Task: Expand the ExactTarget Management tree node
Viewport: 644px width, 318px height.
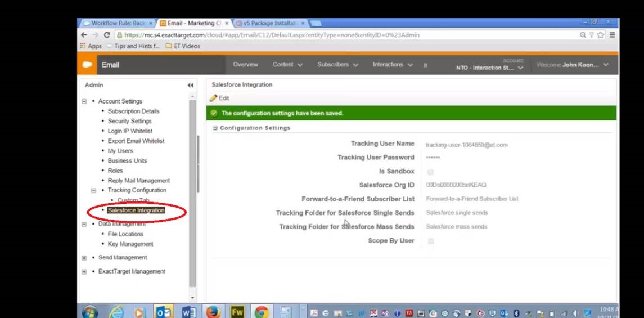Action: (x=84, y=272)
